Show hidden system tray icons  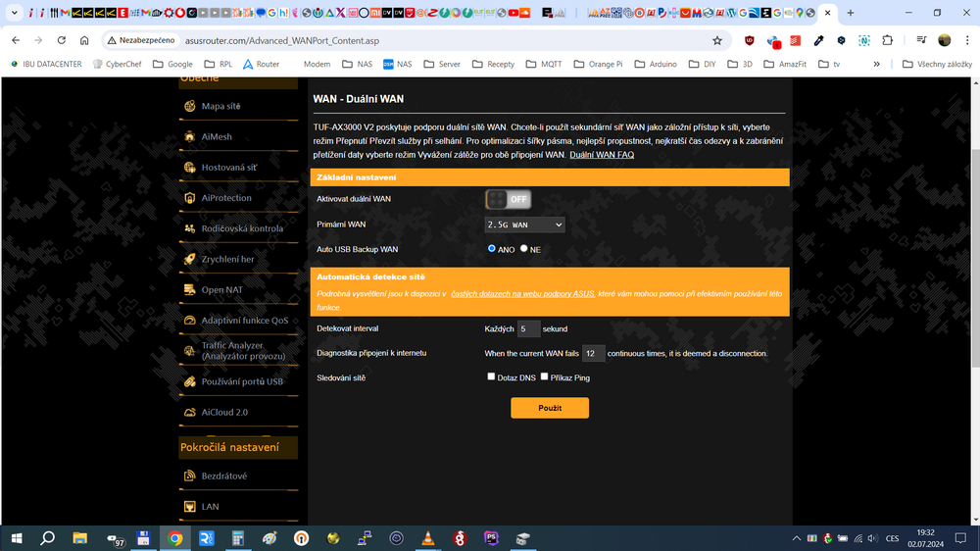pos(796,538)
